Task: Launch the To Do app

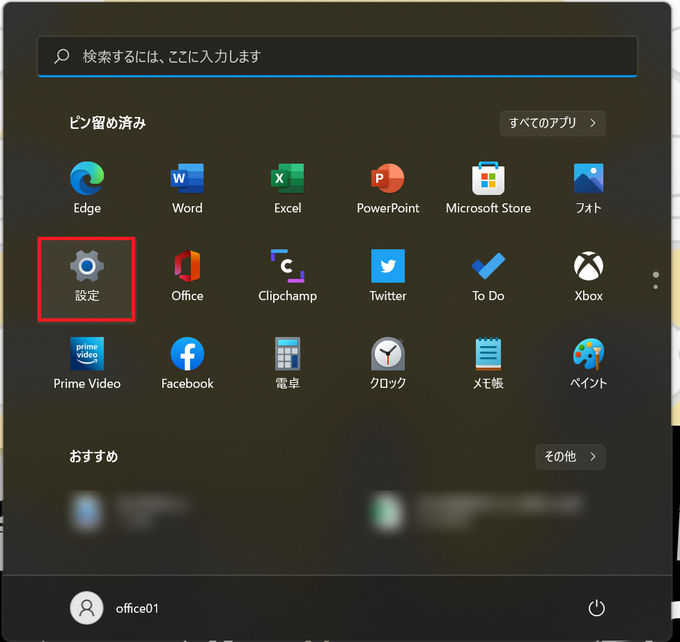Action: click(x=488, y=276)
